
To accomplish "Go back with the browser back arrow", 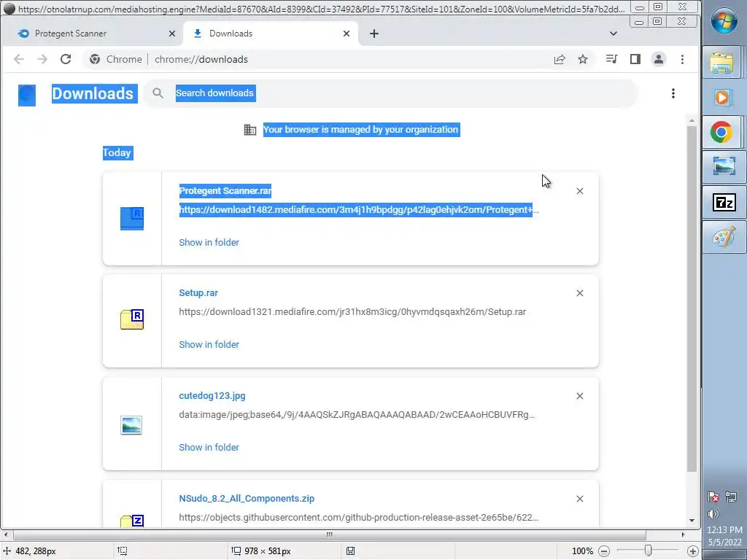I will pyautogui.click(x=19, y=59).
